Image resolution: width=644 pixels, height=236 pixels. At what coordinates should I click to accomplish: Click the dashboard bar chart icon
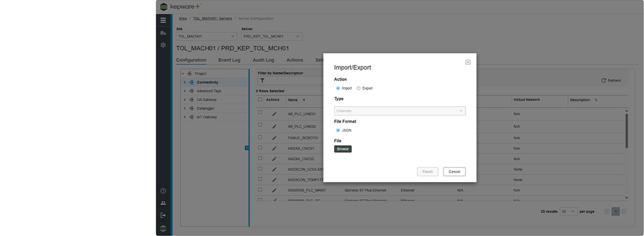pos(163,33)
